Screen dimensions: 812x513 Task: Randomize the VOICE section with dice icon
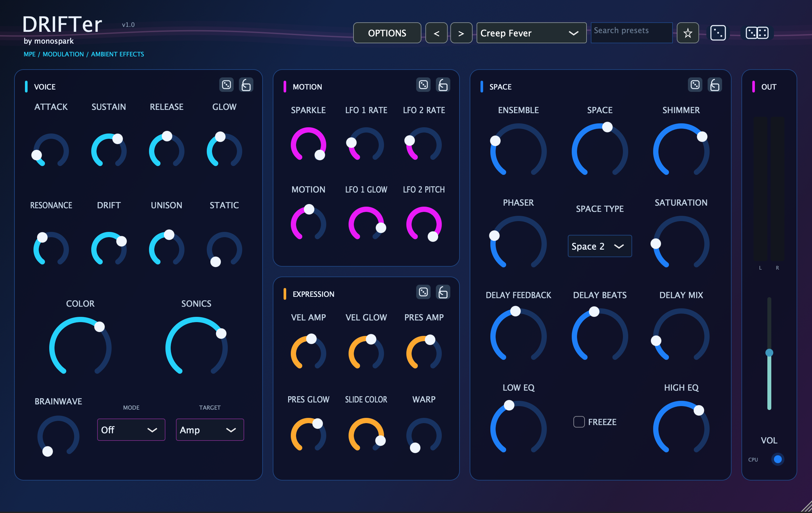(226, 85)
